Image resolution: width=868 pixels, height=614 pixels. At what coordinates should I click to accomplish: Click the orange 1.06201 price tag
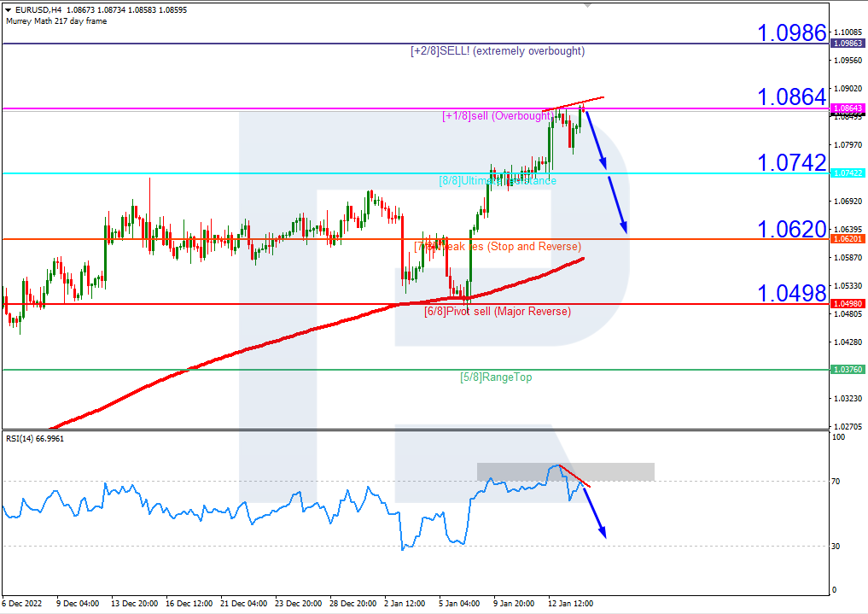click(847, 239)
